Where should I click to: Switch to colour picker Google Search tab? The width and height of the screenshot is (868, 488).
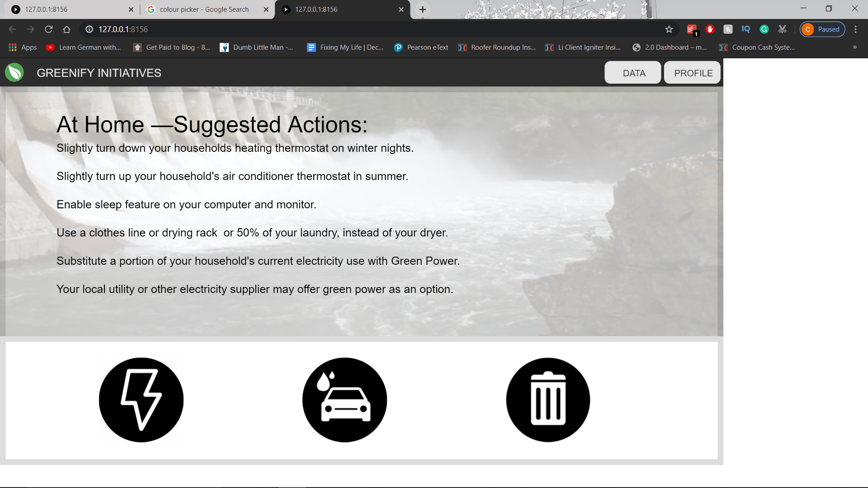pos(204,9)
